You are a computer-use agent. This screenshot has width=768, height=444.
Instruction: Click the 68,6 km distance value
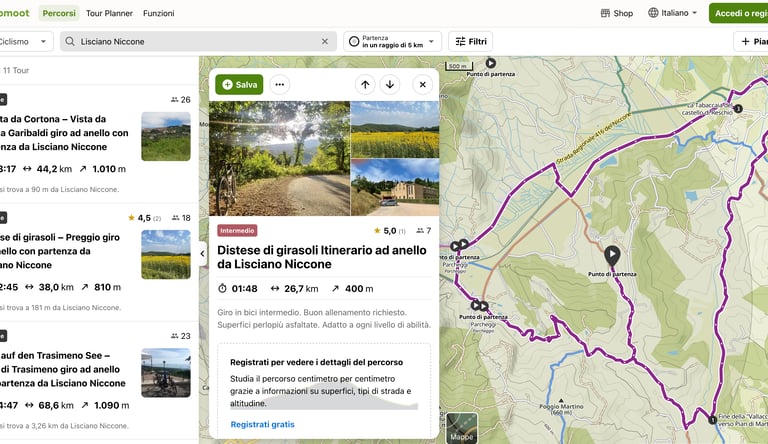click(56, 405)
